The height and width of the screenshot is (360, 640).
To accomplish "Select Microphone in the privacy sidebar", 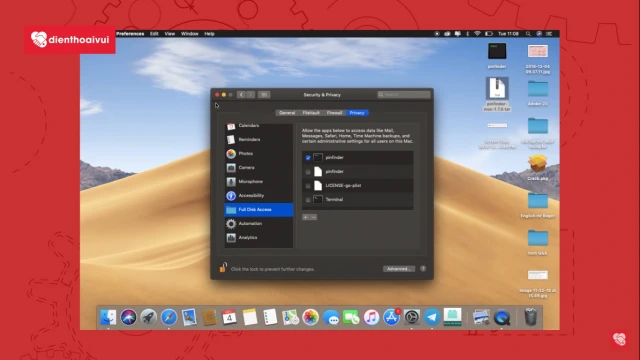I will click(x=258, y=182).
